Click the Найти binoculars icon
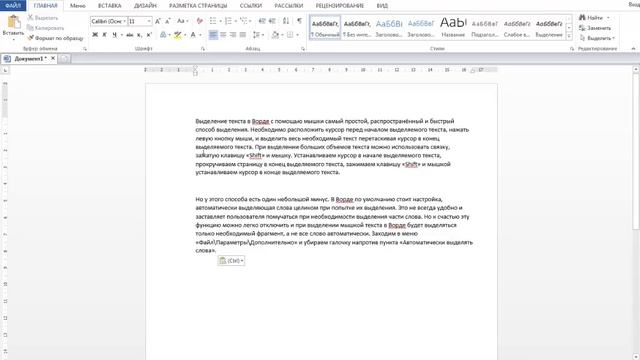 [x=582, y=18]
